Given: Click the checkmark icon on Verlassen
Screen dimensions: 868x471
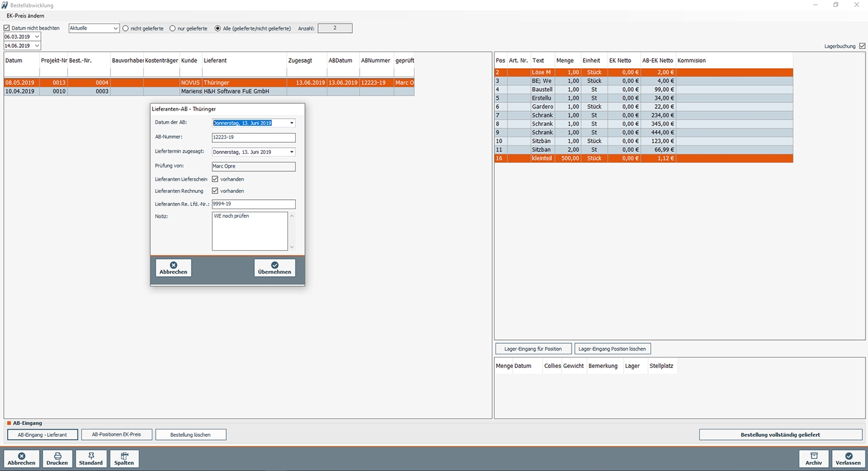Looking at the screenshot, I should tap(848, 455).
